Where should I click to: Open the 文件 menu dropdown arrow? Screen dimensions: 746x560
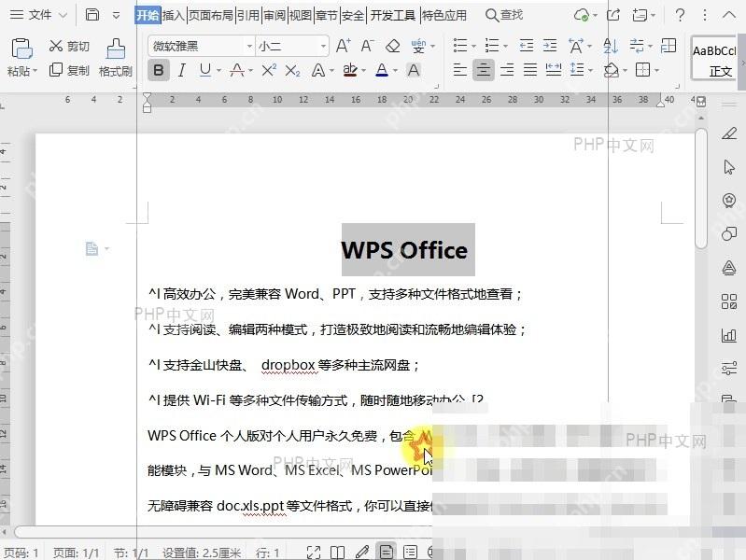point(63,15)
